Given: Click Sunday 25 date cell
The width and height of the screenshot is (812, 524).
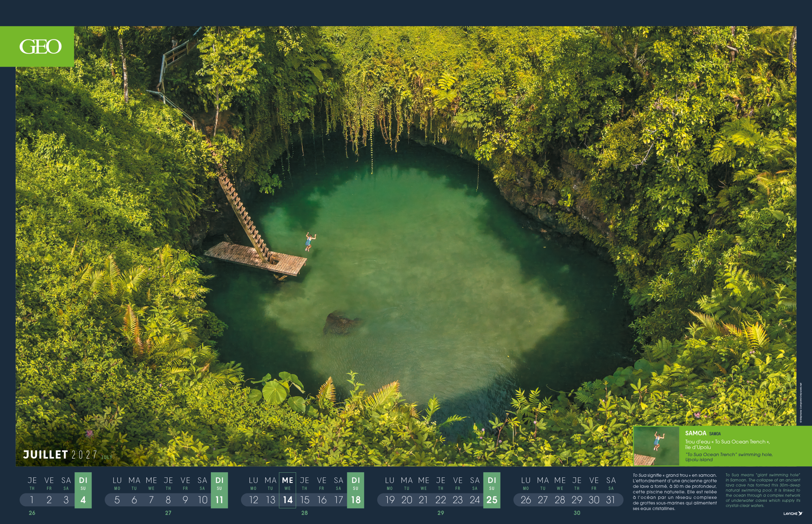Looking at the screenshot, I should pyautogui.click(x=492, y=500).
